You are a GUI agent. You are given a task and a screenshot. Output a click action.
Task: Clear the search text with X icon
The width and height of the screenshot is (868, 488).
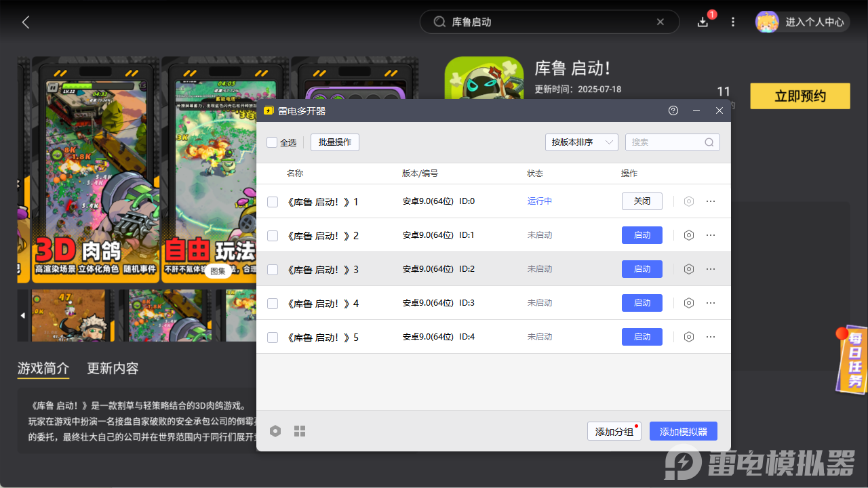tap(660, 22)
